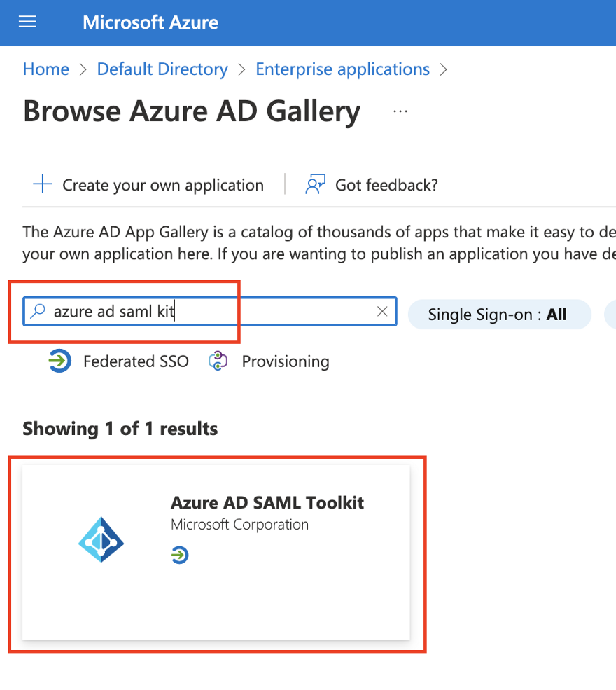The width and height of the screenshot is (616, 690).
Task: Open the Azure AD SAML Toolkit title
Action: [x=267, y=503]
